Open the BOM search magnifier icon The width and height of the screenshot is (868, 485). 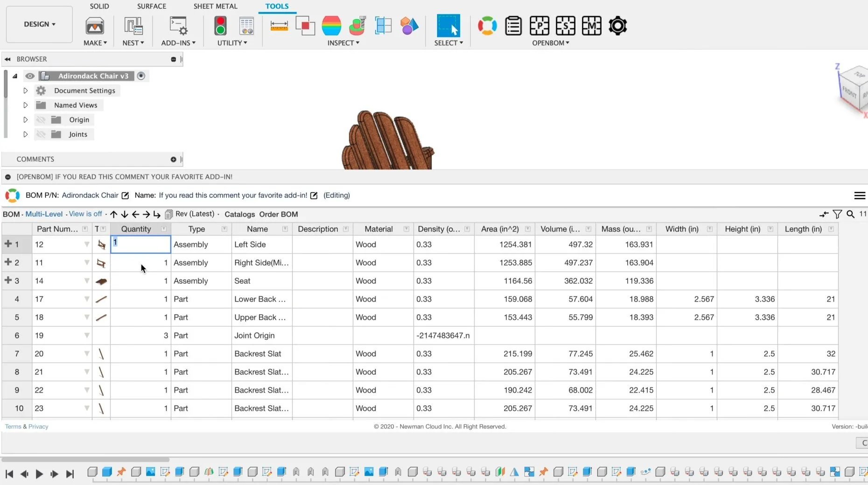click(851, 214)
